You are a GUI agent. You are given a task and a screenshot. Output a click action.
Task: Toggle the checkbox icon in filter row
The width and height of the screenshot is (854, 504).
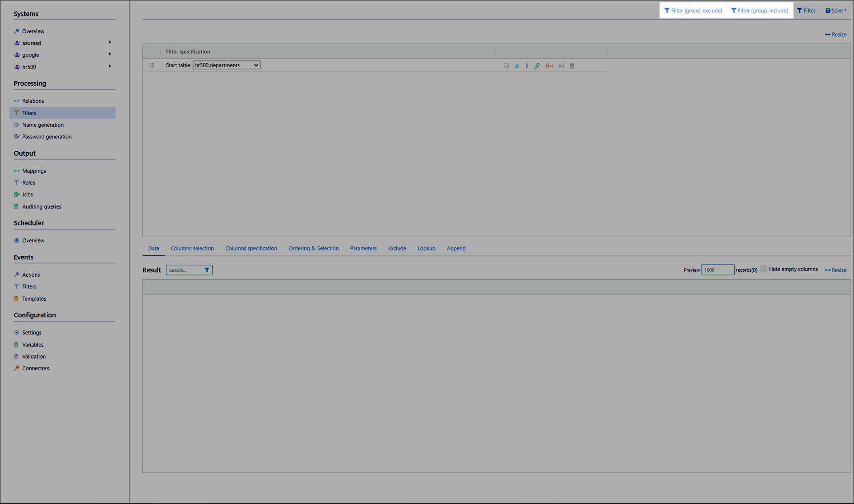506,66
